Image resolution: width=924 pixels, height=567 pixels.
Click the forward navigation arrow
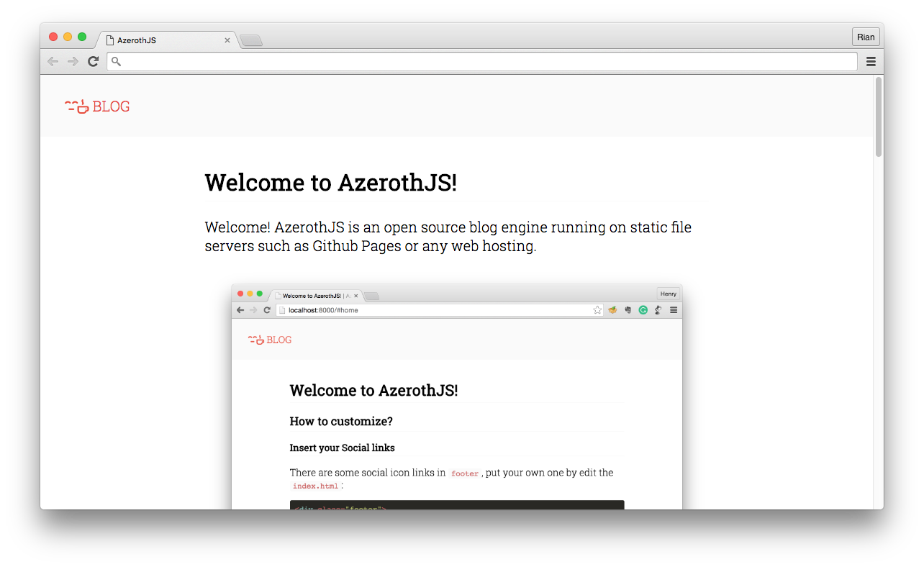[x=73, y=61]
